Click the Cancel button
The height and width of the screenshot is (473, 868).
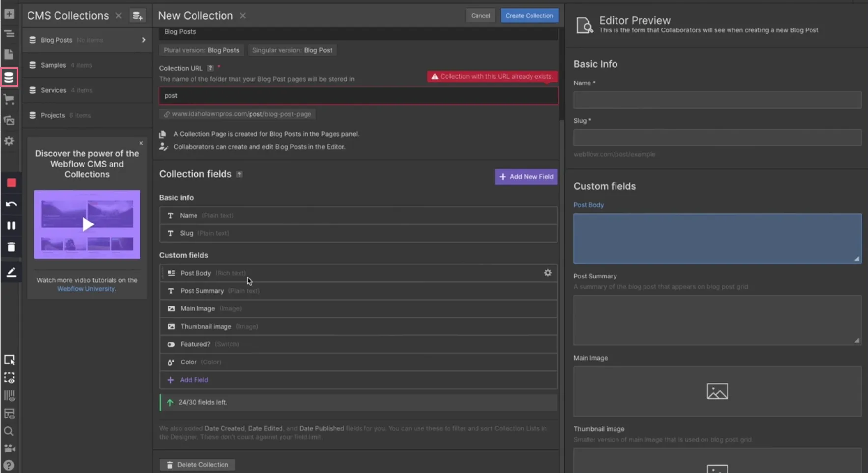[480, 16]
